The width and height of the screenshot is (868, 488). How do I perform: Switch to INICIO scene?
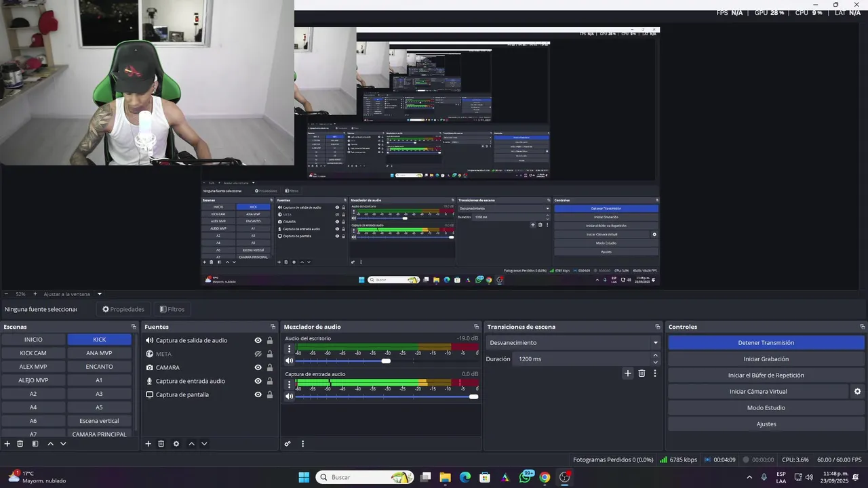pyautogui.click(x=33, y=340)
